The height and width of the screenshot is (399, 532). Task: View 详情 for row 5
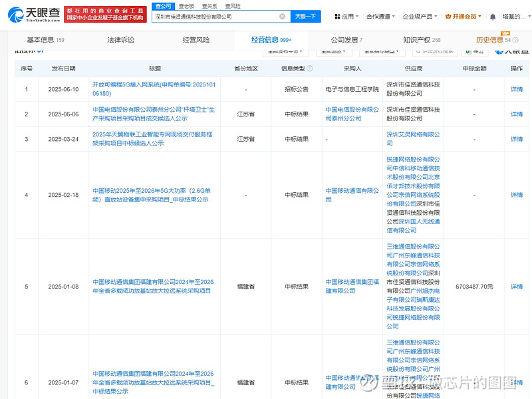[x=517, y=287]
